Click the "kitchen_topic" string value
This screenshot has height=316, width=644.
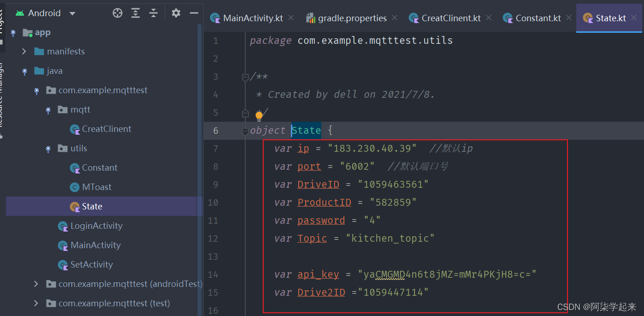390,238
